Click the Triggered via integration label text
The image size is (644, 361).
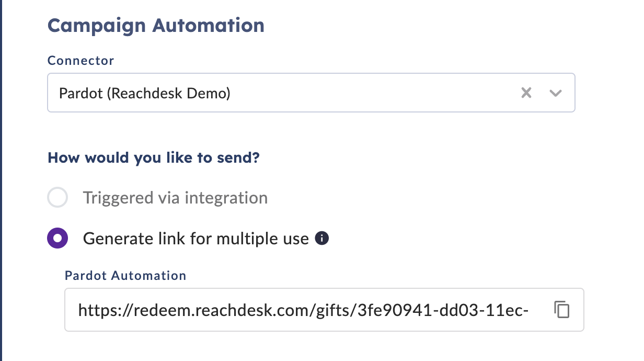(175, 198)
